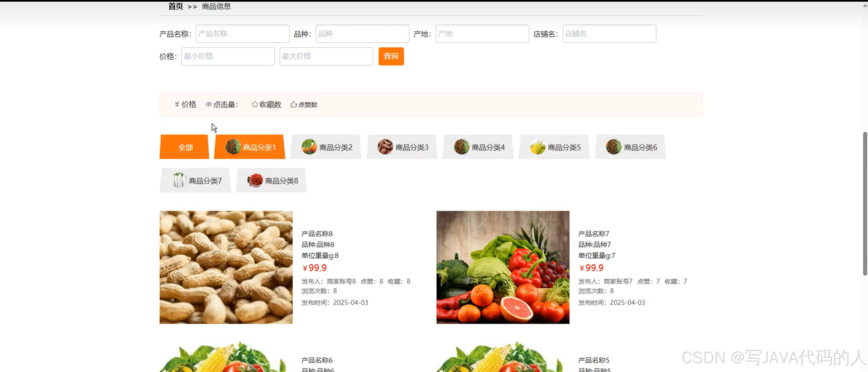This screenshot has width=868, height=372.
Task: Open product 产品名称8 details
Action: point(316,233)
